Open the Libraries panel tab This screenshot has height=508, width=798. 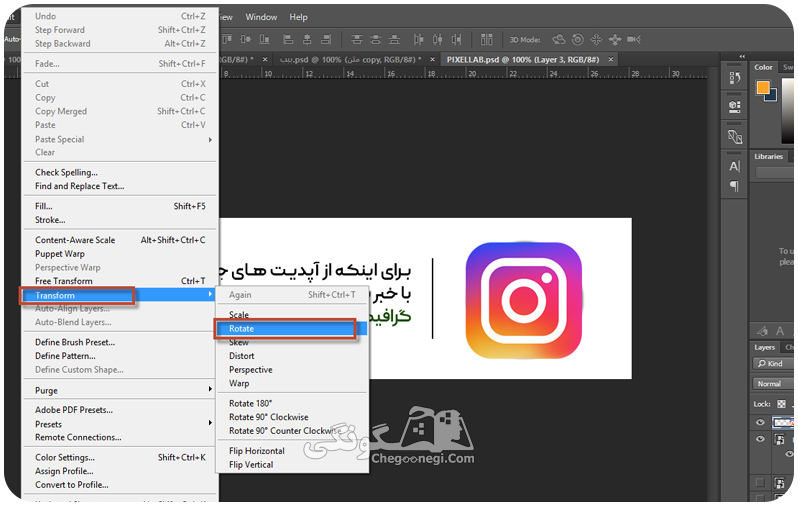click(768, 156)
